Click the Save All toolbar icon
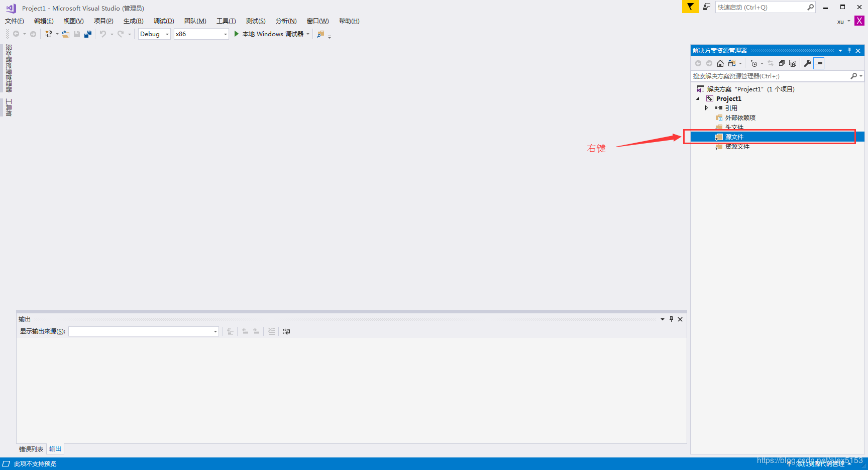The width and height of the screenshot is (868, 470). click(x=88, y=34)
